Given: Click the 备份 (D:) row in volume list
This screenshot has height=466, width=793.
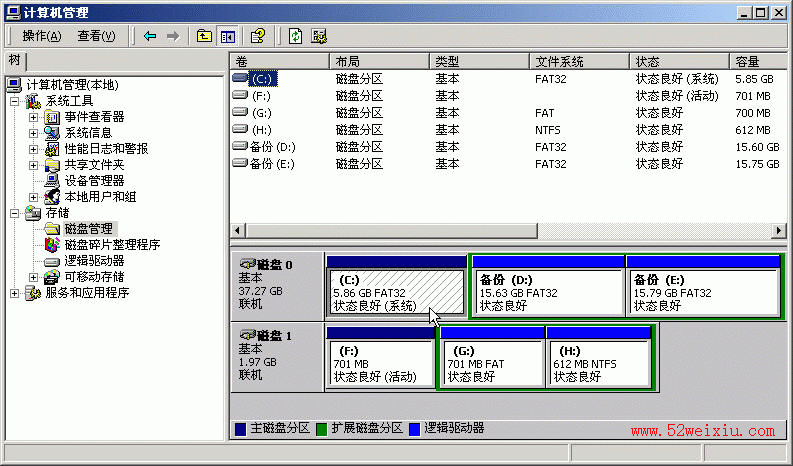Looking at the screenshot, I should click(x=508, y=147).
